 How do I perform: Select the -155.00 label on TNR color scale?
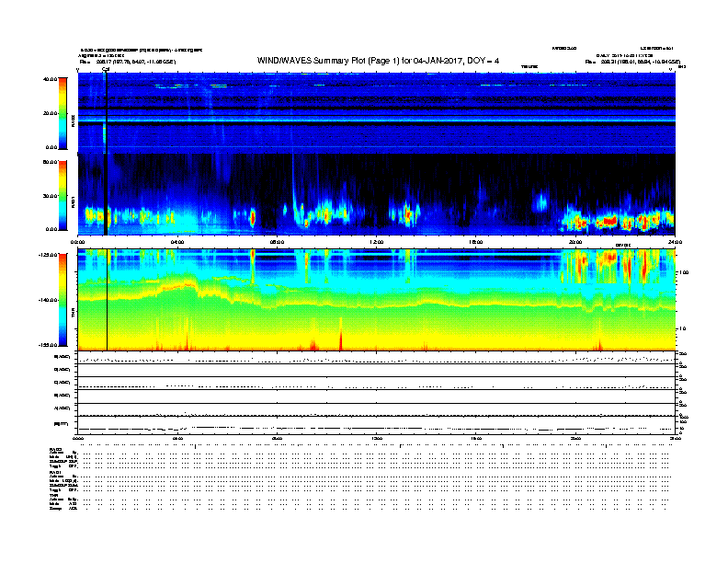(48, 345)
